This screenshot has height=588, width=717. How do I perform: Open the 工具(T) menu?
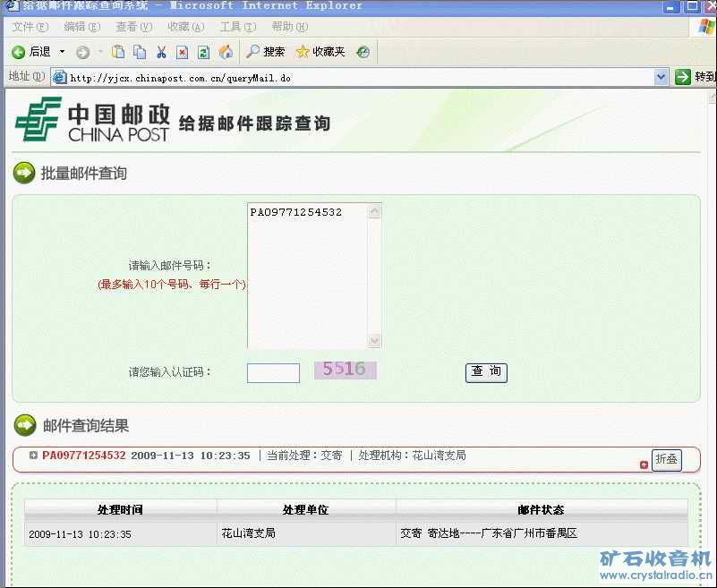pyautogui.click(x=238, y=27)
